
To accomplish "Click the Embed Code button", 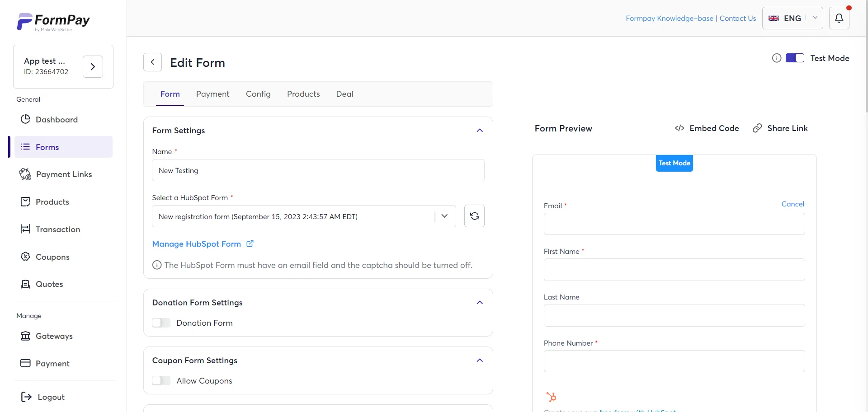I will 707,128.
